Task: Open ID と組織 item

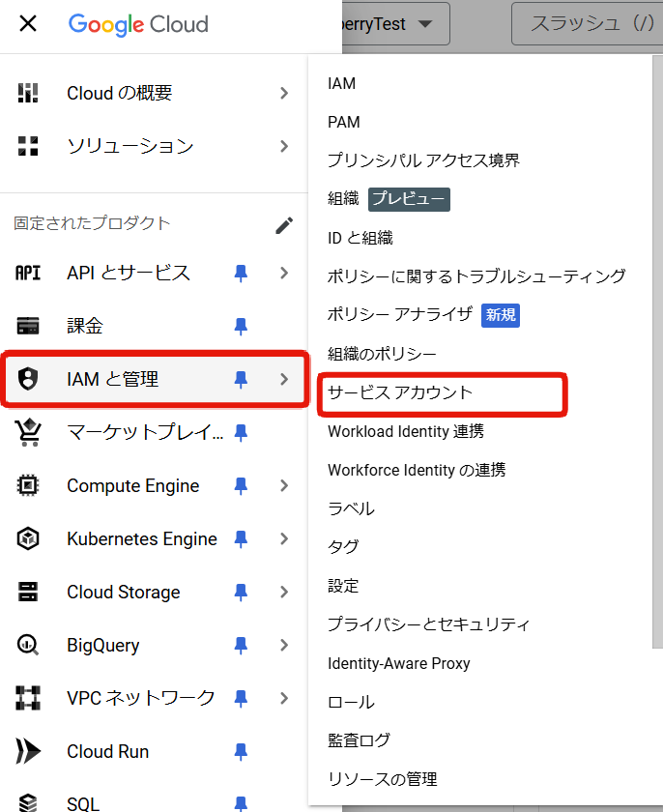Action: (360, 238)
